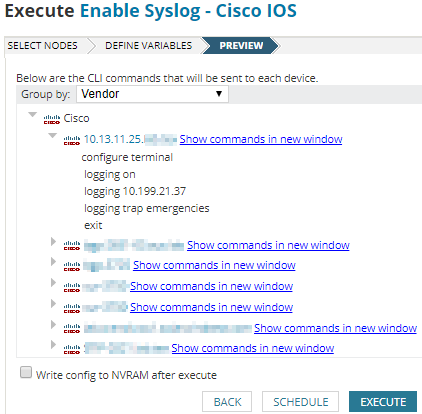The image size is (422, 414).
Task: Click the Cisco icon of the fifth node row
Action: pos(72,308)
